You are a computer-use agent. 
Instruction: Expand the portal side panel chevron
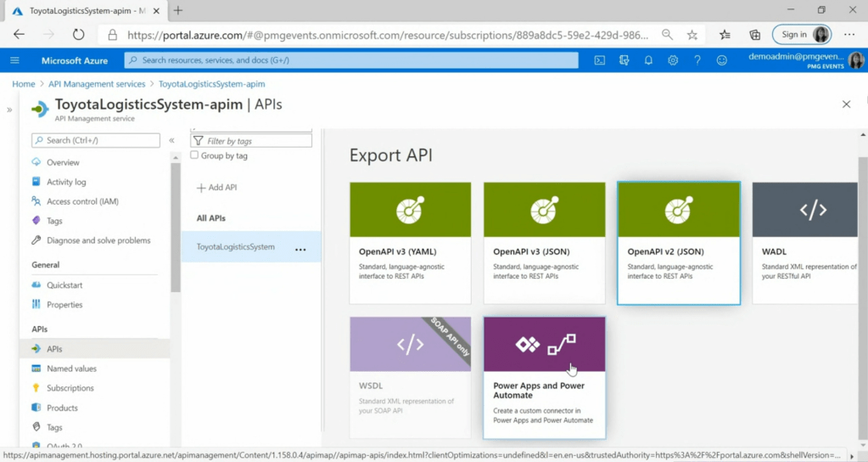(9, 110)
